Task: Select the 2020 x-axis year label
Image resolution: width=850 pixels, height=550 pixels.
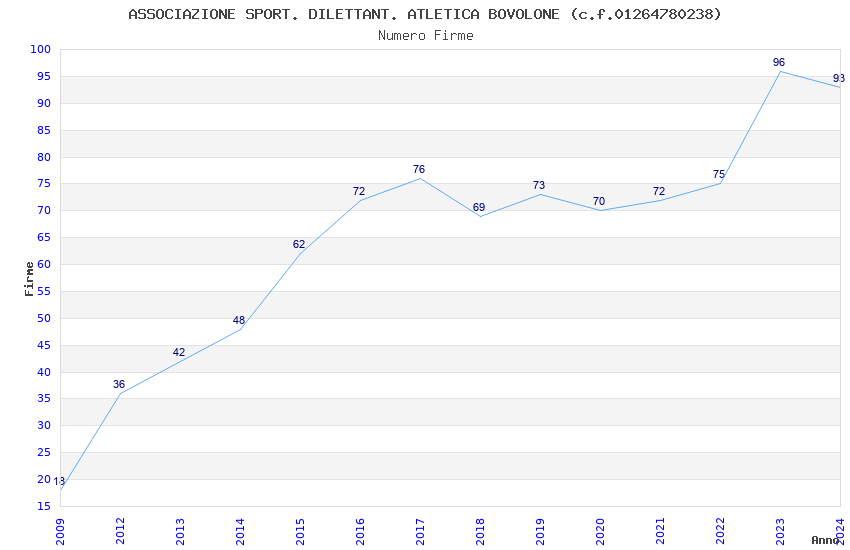Action: (600, 531)
